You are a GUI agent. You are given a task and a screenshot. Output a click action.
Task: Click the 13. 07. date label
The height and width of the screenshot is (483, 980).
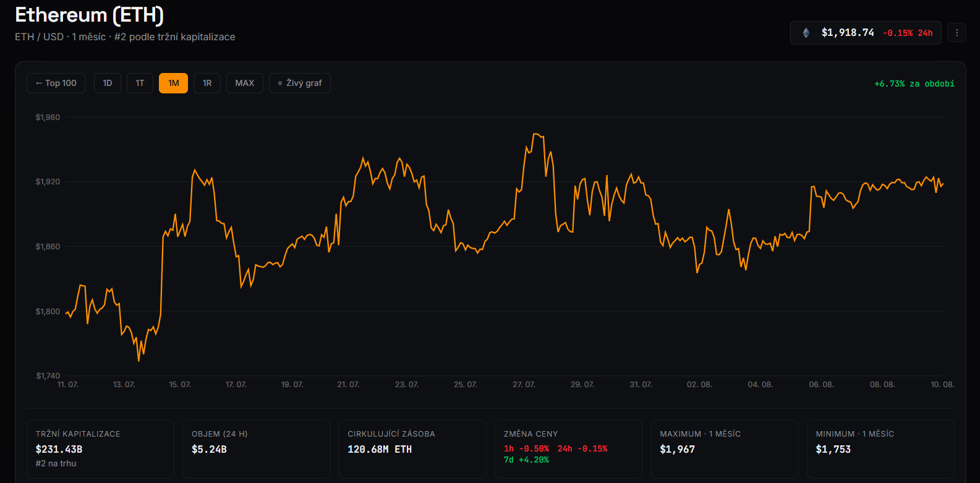tap(124, 385)
